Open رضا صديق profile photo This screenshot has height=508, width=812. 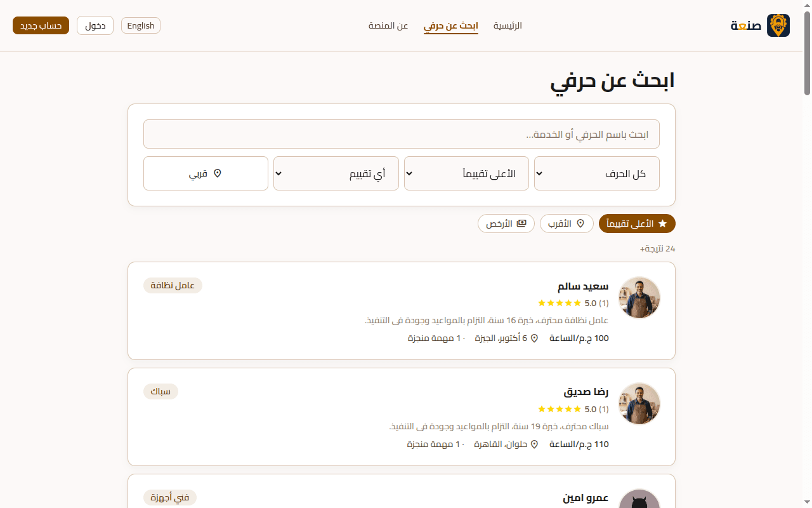click(x=639, y=404)
